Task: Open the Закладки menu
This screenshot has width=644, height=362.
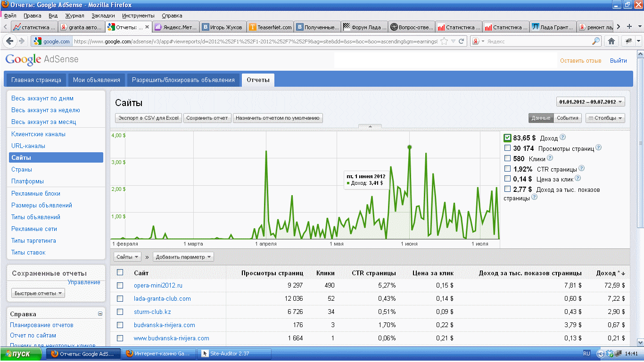Action: pyautogui.click(x=103, y=16)
